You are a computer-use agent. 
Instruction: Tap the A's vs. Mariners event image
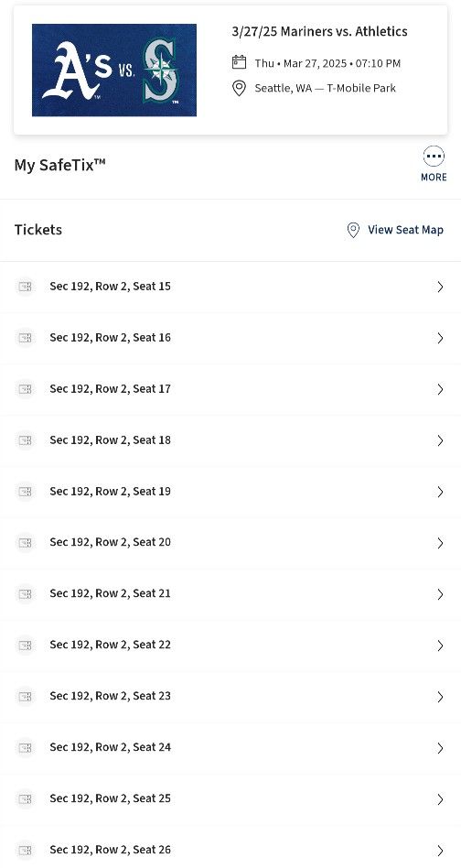(x=114, y=71)
